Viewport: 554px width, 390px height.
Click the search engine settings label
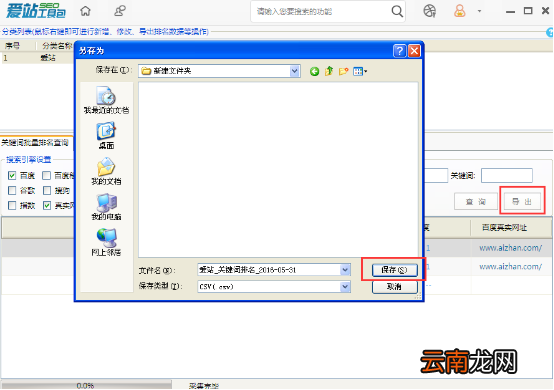29,160
